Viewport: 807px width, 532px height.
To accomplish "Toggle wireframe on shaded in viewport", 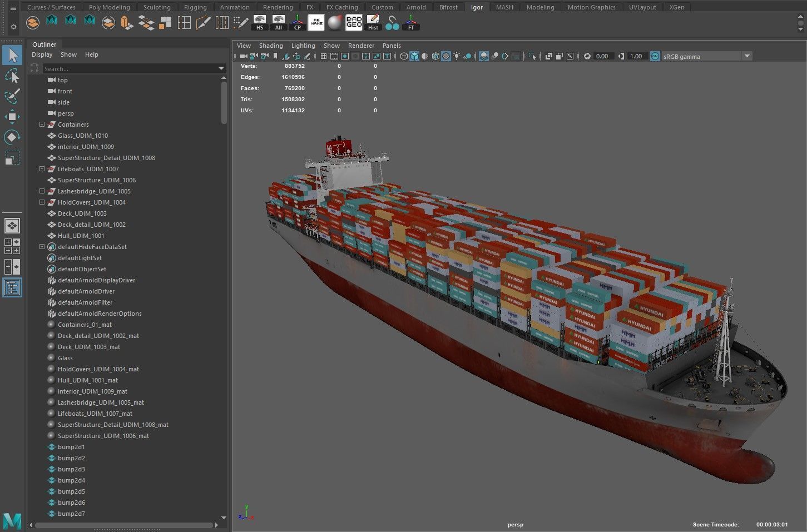I will 435,56.
